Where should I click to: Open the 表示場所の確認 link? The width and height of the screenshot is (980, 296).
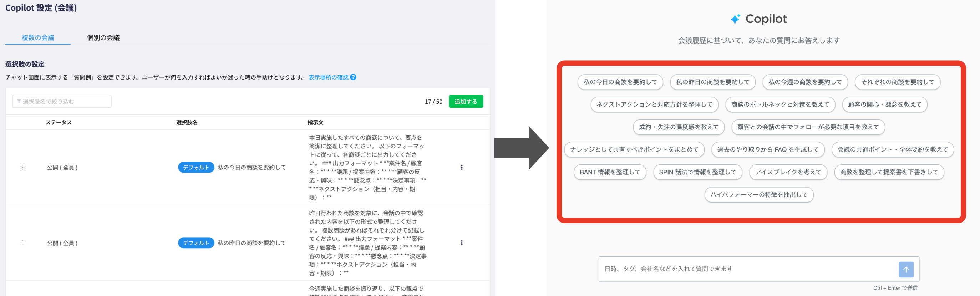328,77
